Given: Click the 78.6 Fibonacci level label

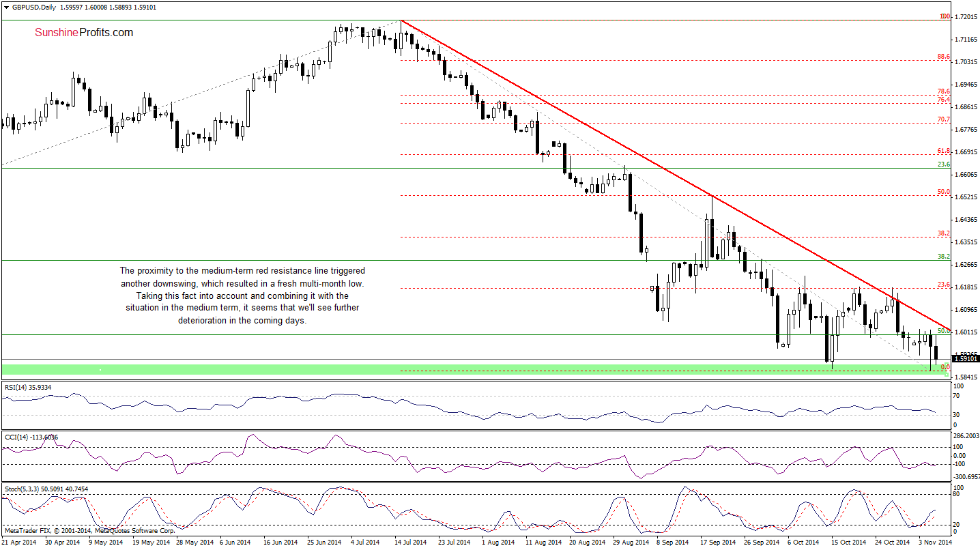Looking at the screenshot, I should (943, 91).
